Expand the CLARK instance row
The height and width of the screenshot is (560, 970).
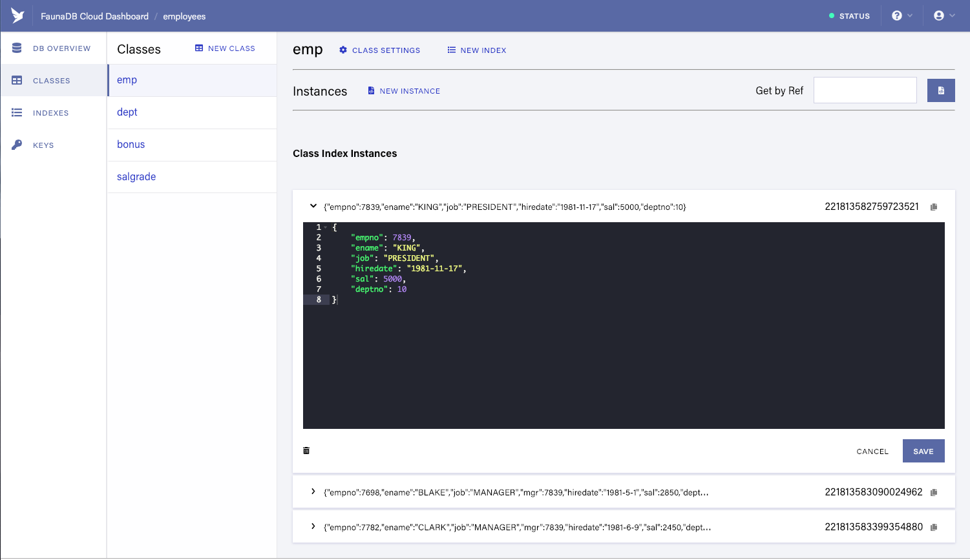pyautogui.click(x=313, y=526)
